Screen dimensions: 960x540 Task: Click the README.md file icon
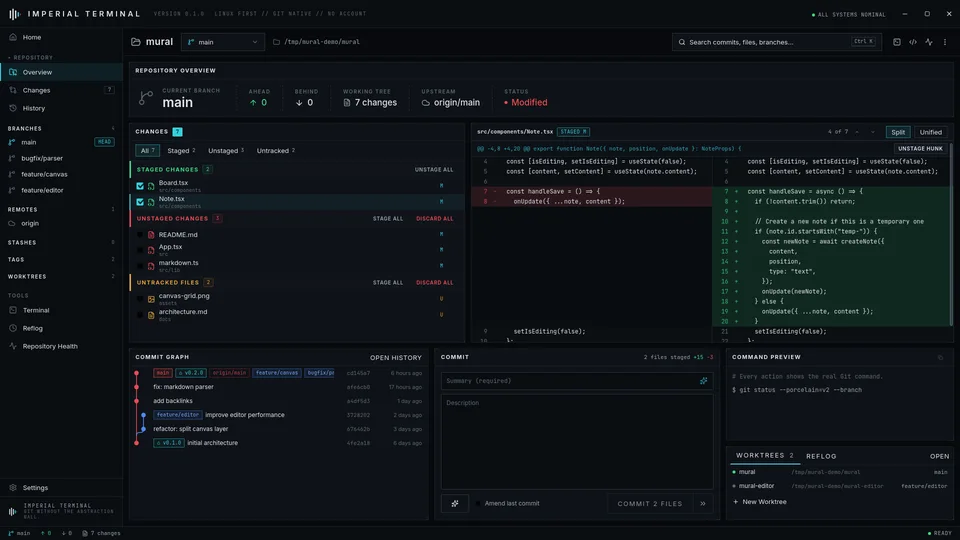point(151,234)
